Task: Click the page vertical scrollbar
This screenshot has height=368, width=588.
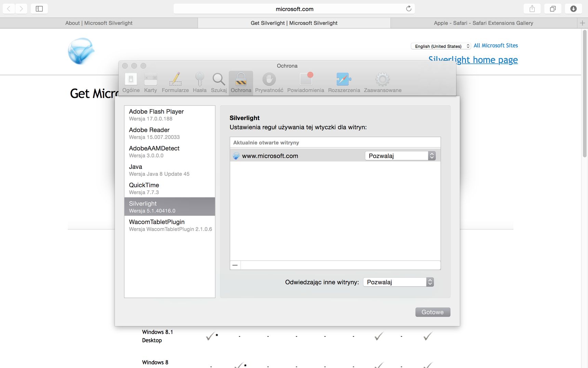Action: tap(585, 94)
